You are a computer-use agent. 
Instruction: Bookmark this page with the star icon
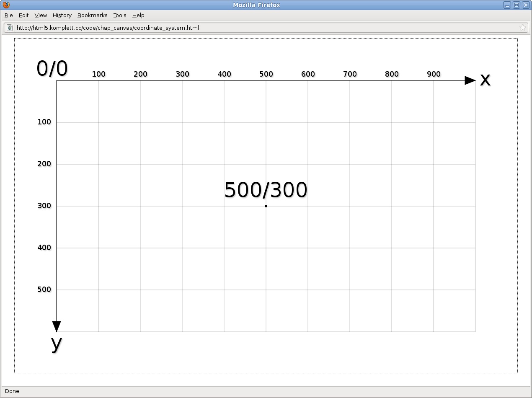[x=522, y=28]
